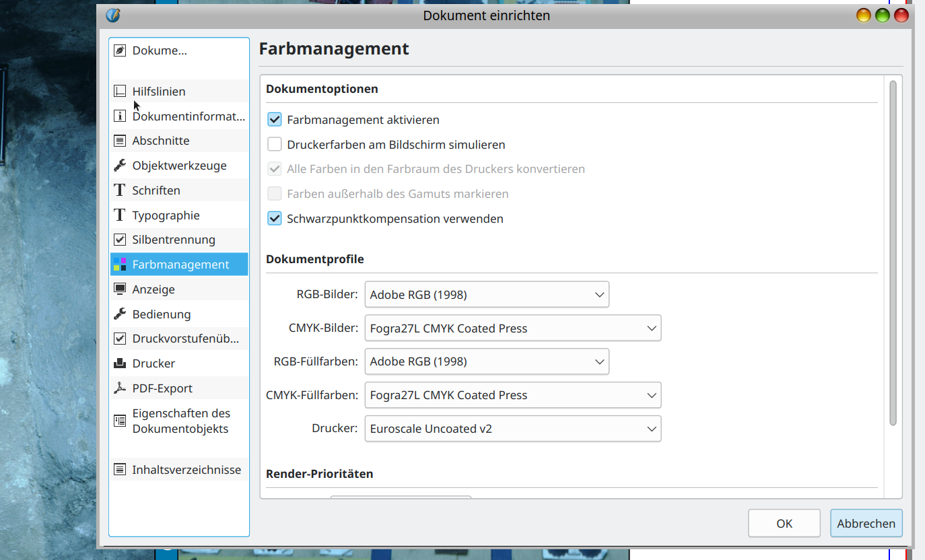925x560 pixels.
Task: Enable Druckerfarben am Bildschirm simulieren
Action: [x=275, y=145]
